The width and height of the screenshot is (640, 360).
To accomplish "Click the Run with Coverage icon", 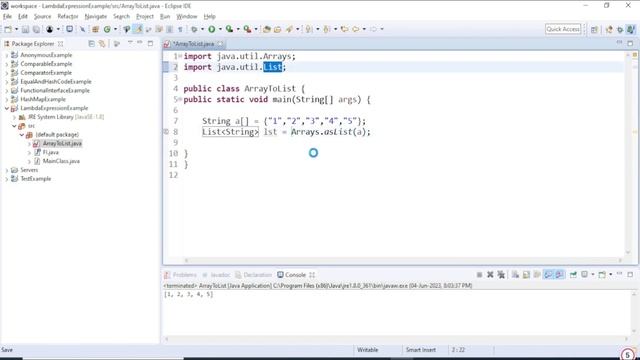I will (x=229, y=29).
